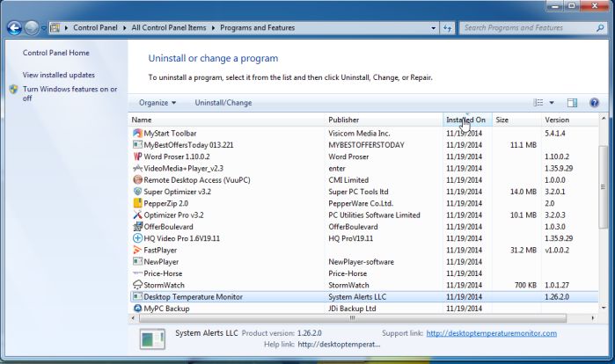Select StormWatch icon
Image resolution: width=615 pixels, height=364 pixels.
pos(137,285)
